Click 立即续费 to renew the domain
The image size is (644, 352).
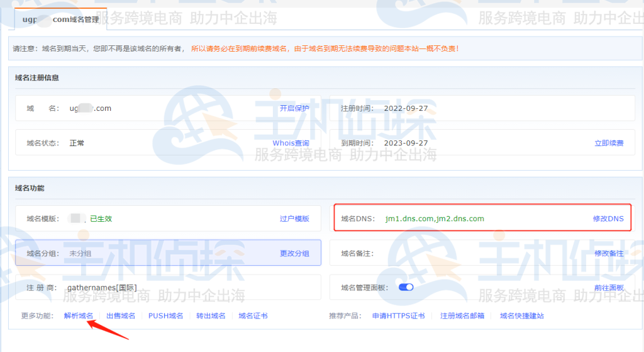coord(609,143)
